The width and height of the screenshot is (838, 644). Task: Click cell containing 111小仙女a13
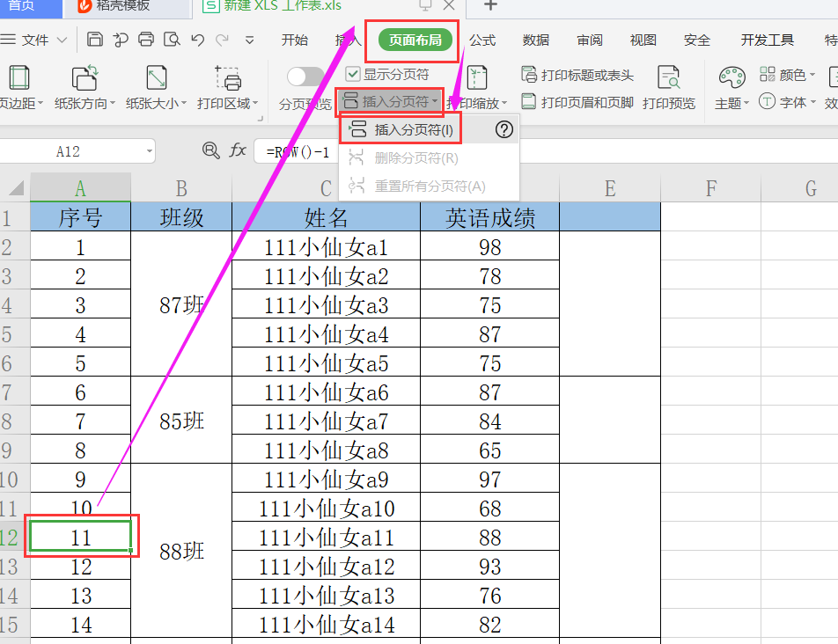(326, 596)
